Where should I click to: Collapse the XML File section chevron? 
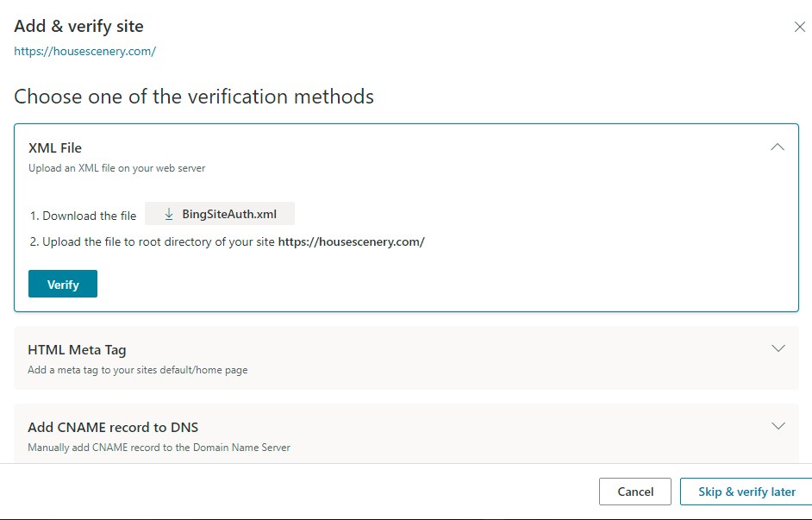tap(778, 147)
